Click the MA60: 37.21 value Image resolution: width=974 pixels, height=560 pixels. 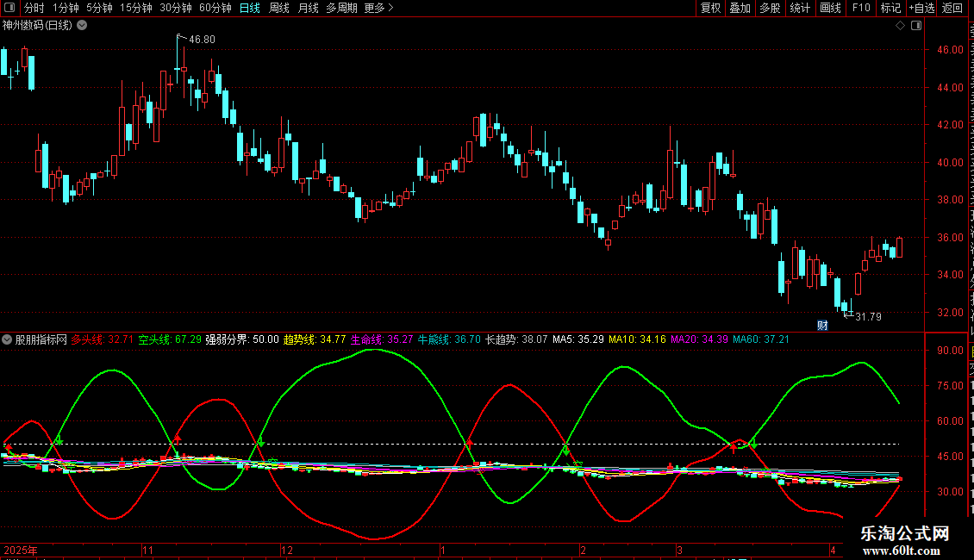761,339
